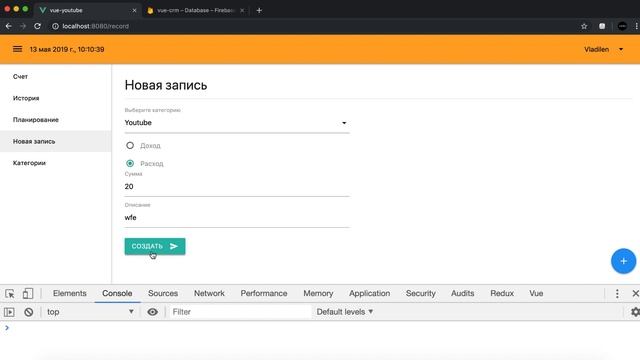Open the browser extension icon

(x=602, y=26)
